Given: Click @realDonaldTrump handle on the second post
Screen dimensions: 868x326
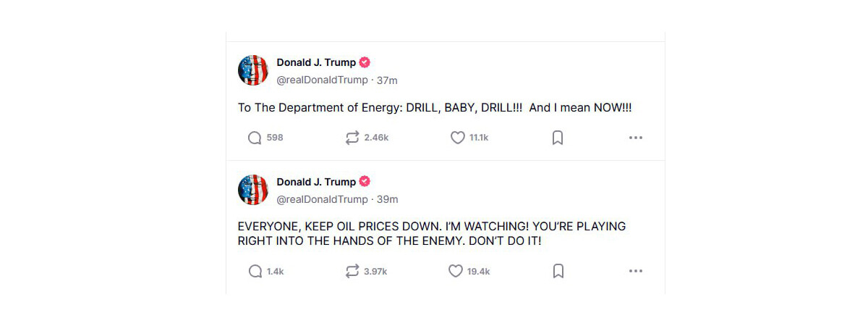Looking at the screenshot, I should tap(323, 199).
